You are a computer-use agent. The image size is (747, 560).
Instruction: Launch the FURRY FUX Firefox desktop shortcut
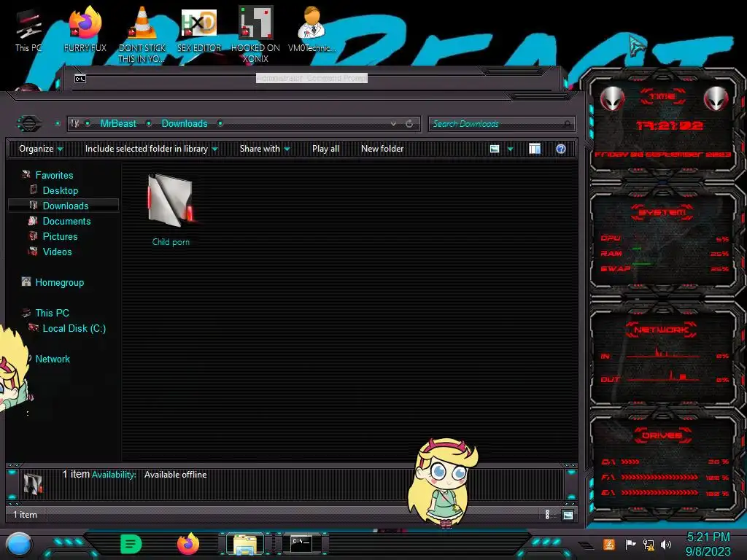[x=85, y=29]
